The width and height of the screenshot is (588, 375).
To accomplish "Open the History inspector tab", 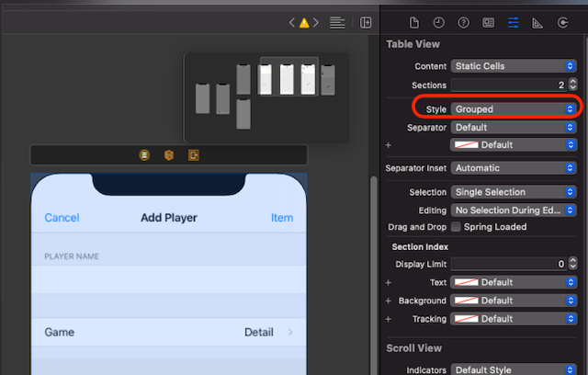I will 438,23.
